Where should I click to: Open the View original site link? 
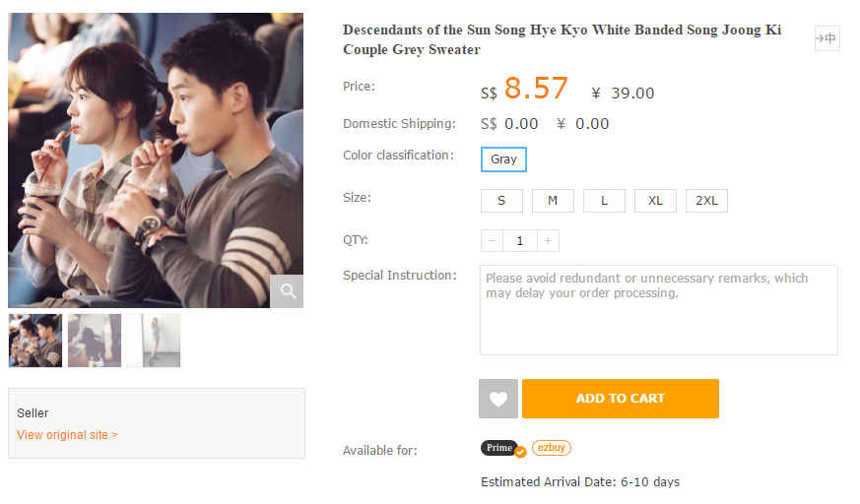(67, 435)
